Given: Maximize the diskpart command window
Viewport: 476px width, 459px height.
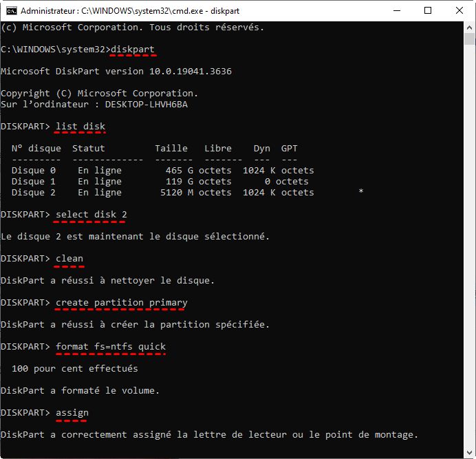Looking at the screenshot, I should [x=427, y=10].
